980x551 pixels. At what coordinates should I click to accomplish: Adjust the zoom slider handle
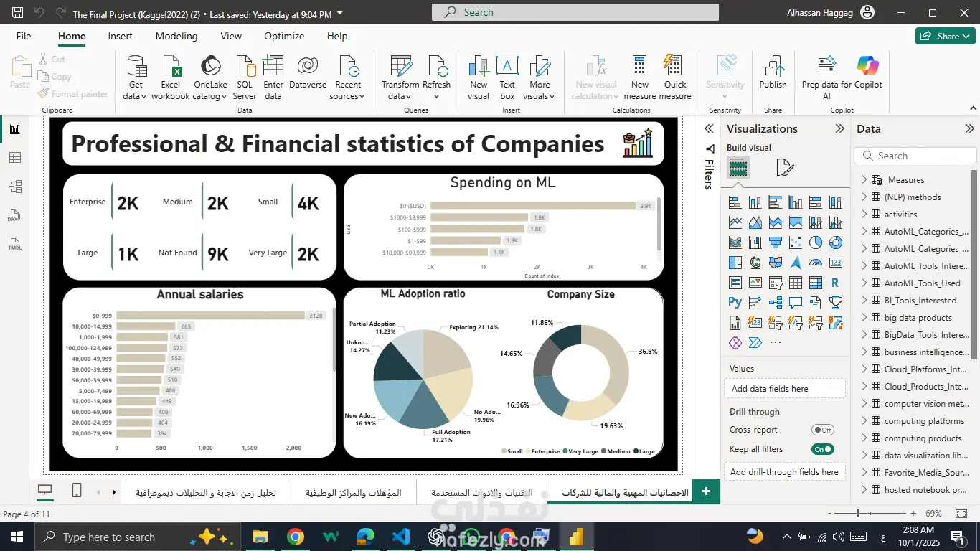point(858,514)
